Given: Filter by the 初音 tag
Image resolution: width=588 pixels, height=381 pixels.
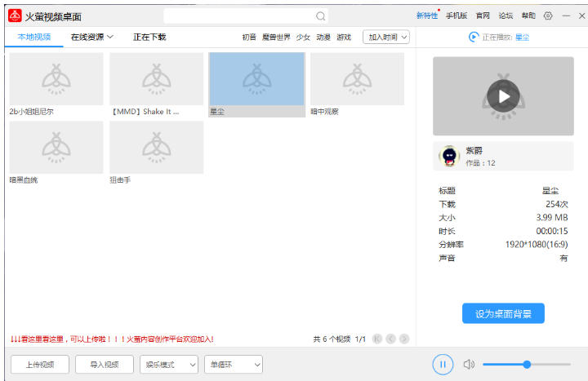Looking at the screenshot, I should 249,37.
